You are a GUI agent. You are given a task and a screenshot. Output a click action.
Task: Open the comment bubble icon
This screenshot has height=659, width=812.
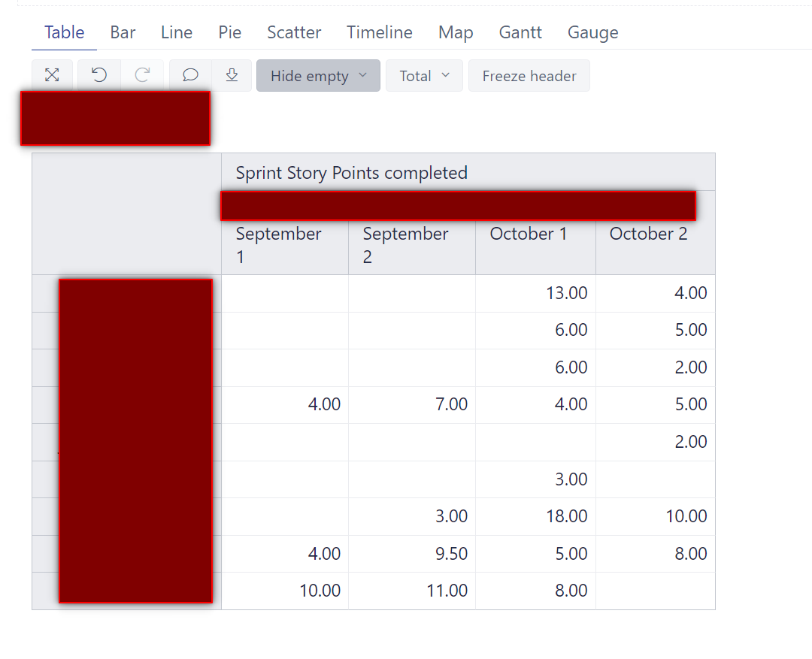(190, 75)
